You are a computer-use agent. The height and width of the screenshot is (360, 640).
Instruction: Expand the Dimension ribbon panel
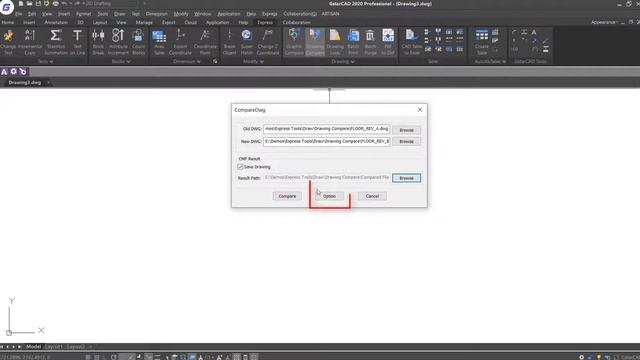point(187,62)
